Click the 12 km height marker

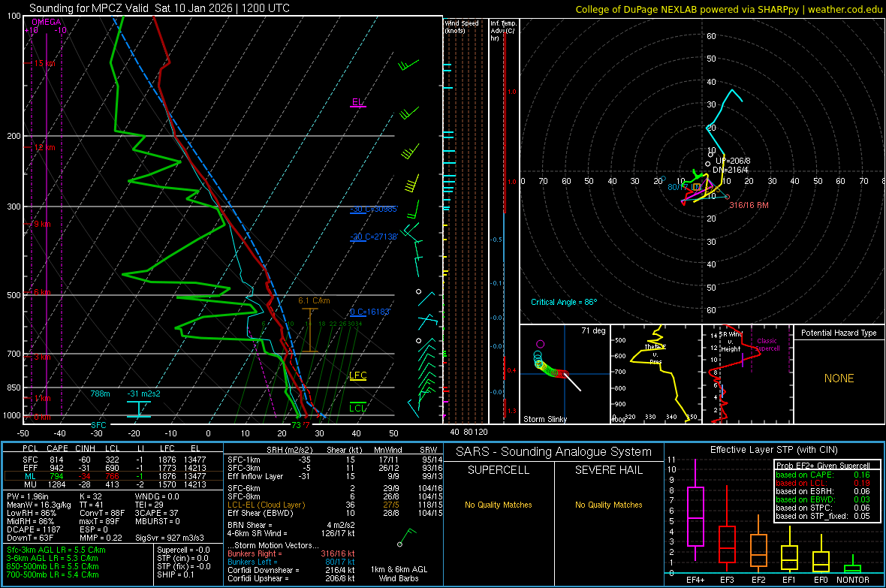(x=44, y=148)
